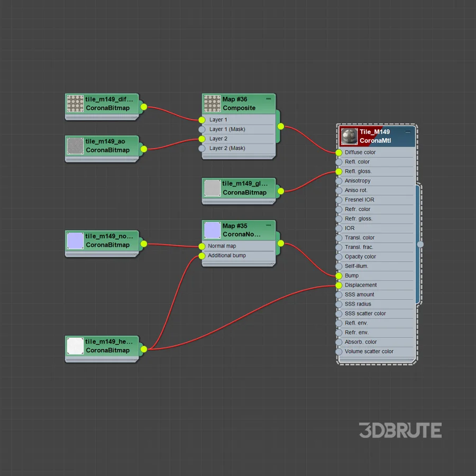Click the Aniso rot. input socket
The width and height of the screenshot is (476, 476).
pyautogui.click(x=339, y=190)
